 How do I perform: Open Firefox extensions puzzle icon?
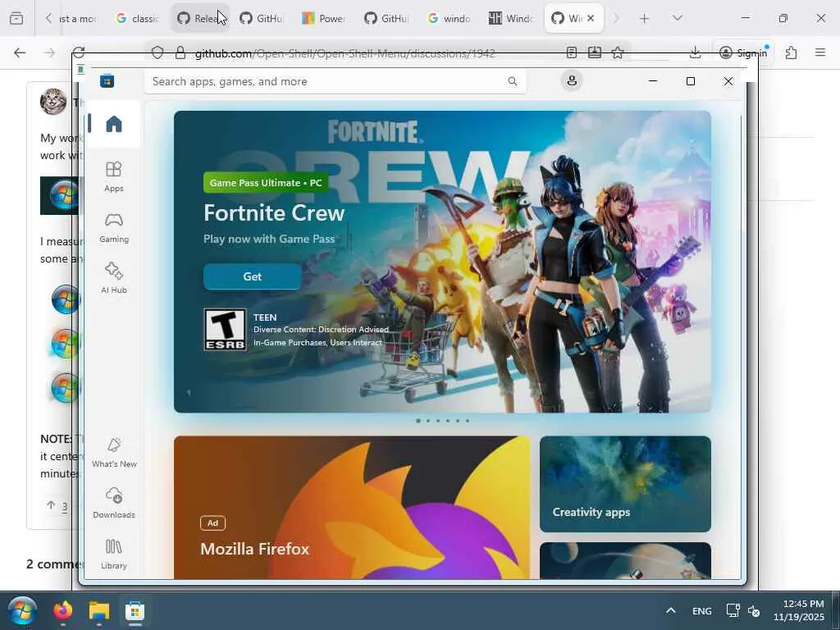click(x=791, y=52)
